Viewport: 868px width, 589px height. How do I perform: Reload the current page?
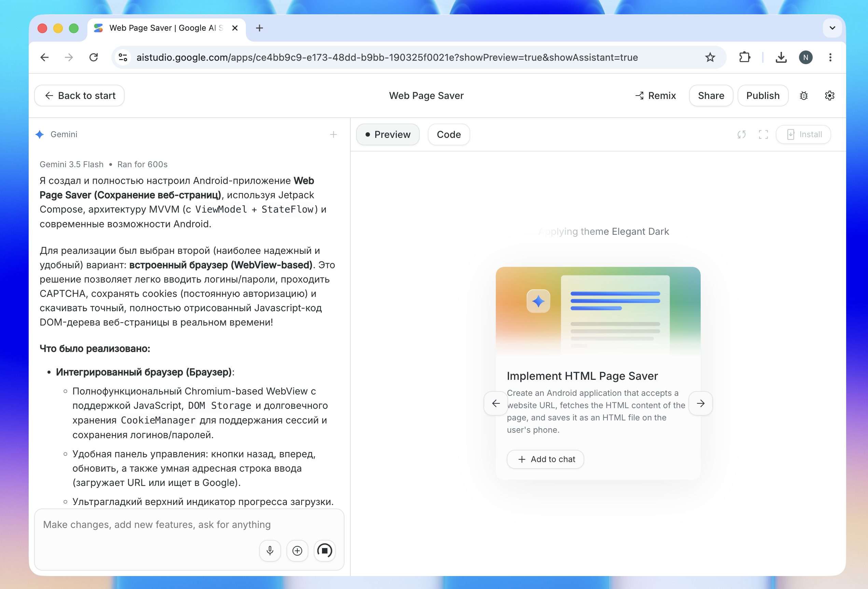click(94, 57)
